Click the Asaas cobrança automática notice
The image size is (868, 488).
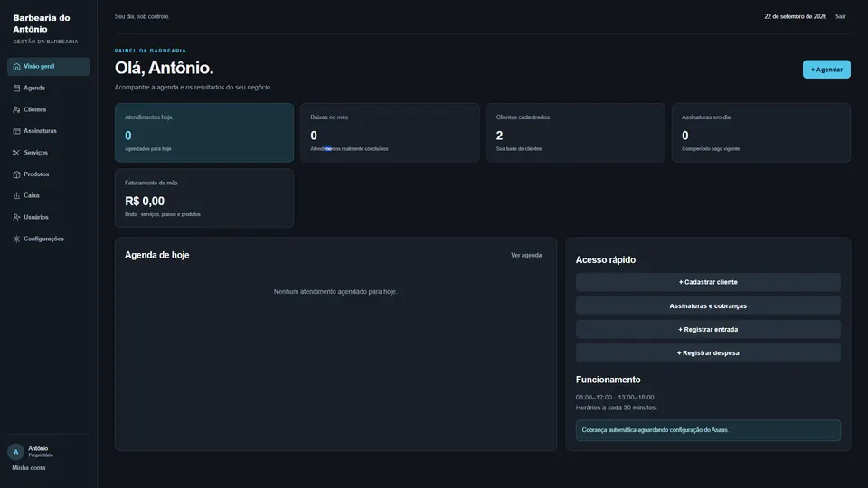pyautogui.click(x=708, y=430)
